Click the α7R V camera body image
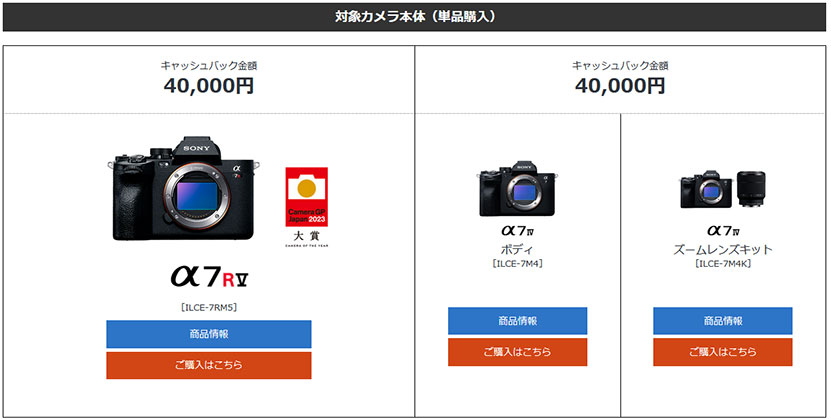Screen dimensions: 831x419 [x=184, y=189]
